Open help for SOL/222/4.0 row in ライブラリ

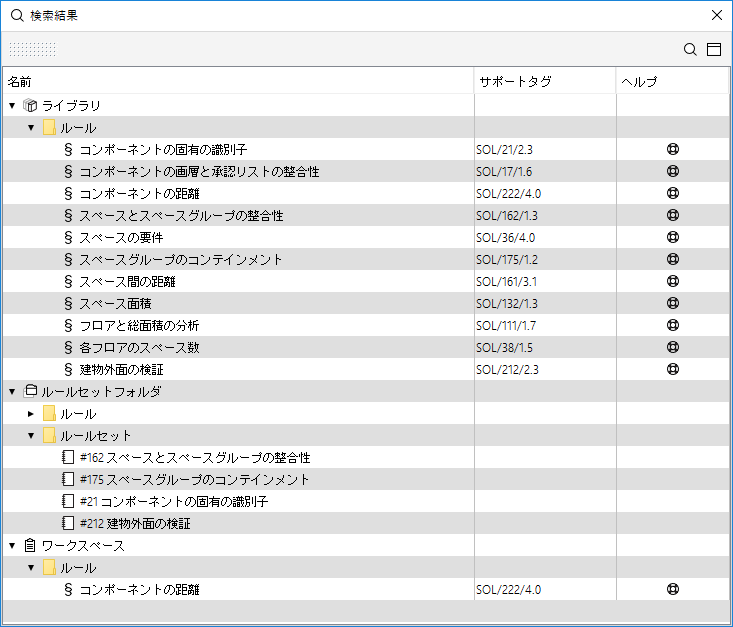673,193
